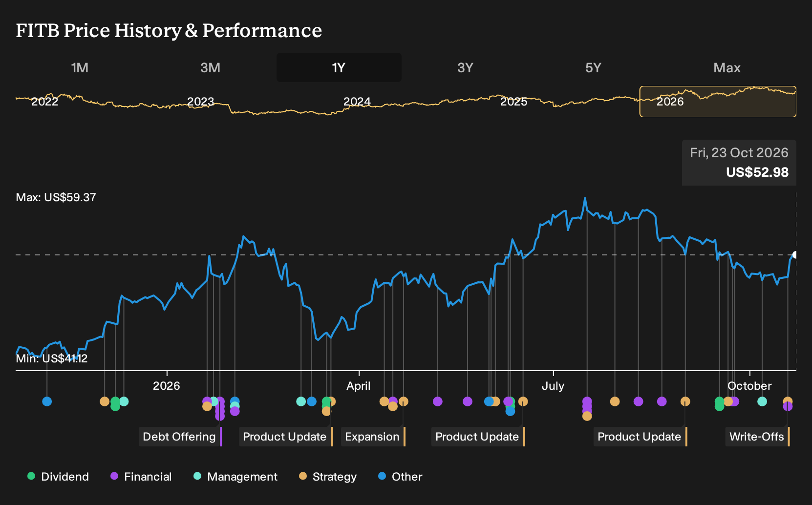The image size is (812, 505).
Task: Toggle Management events in the legend
Action: tap(235, 476)
